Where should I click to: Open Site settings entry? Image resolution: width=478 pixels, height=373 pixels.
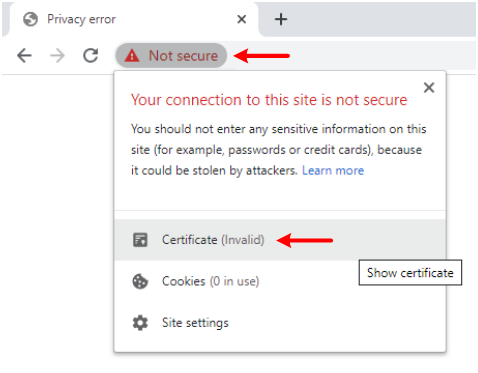point(280,323)
